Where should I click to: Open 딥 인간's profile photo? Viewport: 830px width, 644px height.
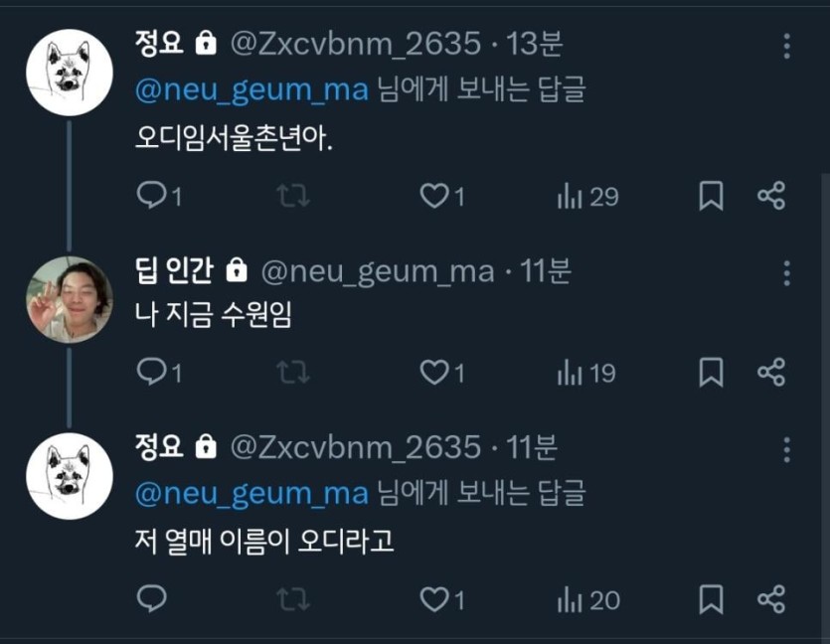click(x=69, y=299)
